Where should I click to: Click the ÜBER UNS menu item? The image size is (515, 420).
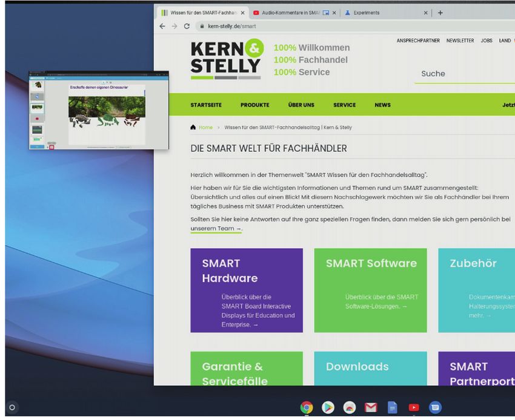pyautogui.click(x=301, y=105)
